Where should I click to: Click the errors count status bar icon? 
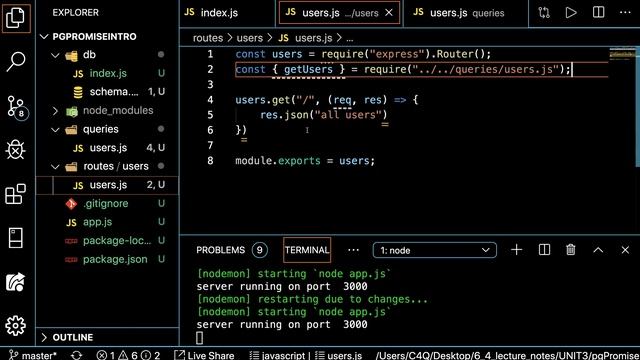point(106,355)
